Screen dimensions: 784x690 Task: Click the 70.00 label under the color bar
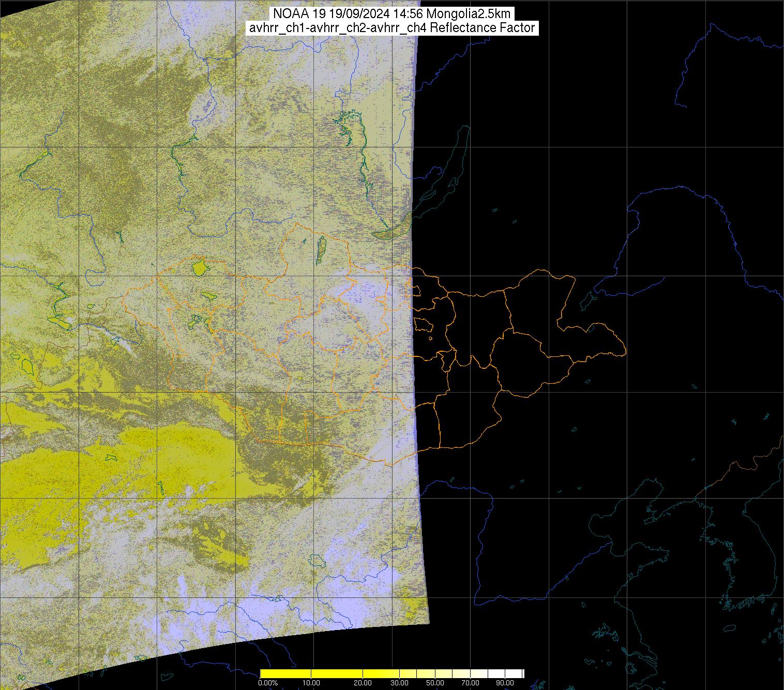coord(470,683)
